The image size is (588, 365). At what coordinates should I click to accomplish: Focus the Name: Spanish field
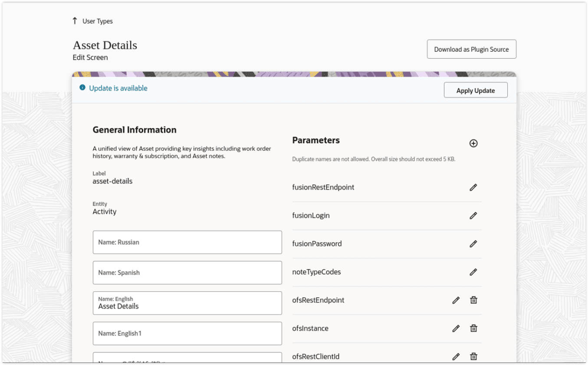click(x=187, y=273)
